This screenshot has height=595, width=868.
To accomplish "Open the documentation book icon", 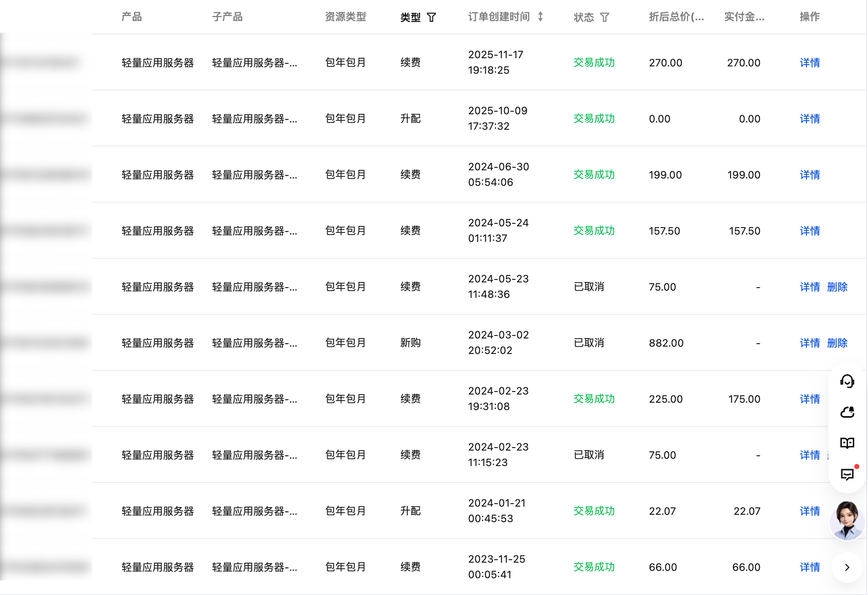I will 847,443.
